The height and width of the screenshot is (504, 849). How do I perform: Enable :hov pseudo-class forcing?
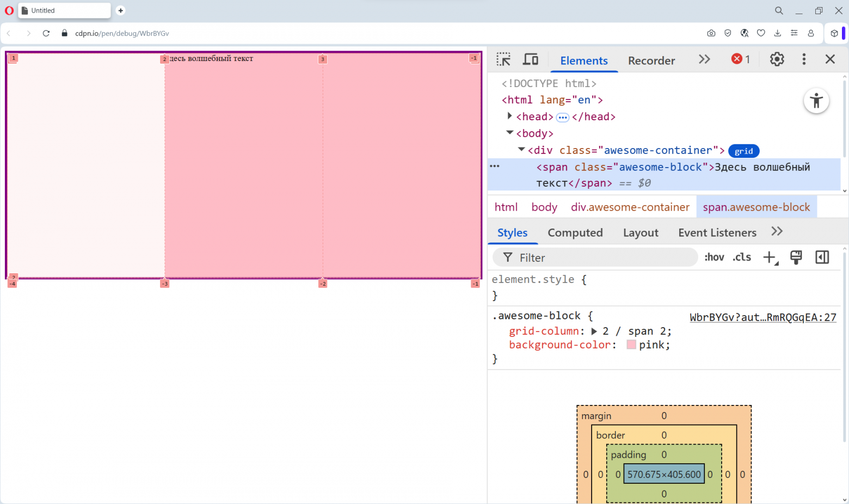pos(714,257)
